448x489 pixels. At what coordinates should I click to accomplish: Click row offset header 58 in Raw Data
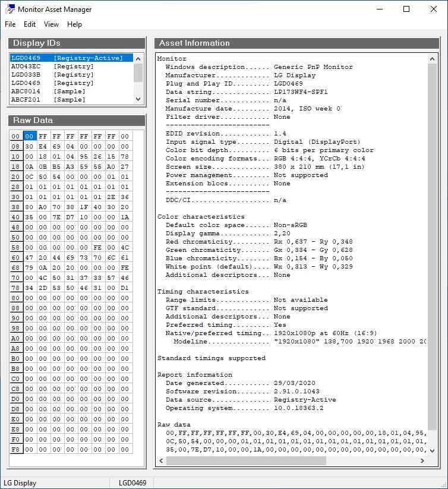[16, 247]
